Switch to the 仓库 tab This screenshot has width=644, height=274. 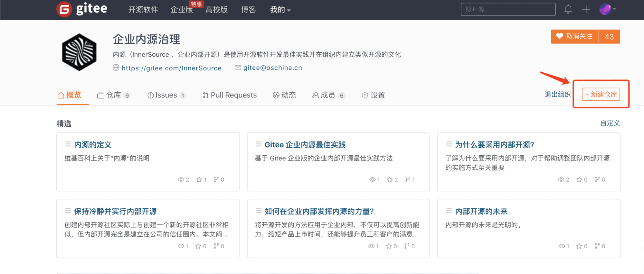pos(114,95)
